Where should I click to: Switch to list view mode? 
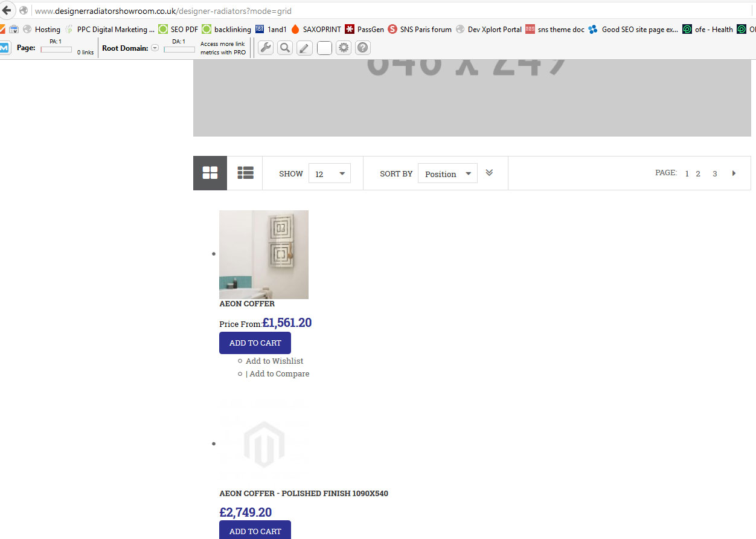pyautogui.click(x=245, y=173)
